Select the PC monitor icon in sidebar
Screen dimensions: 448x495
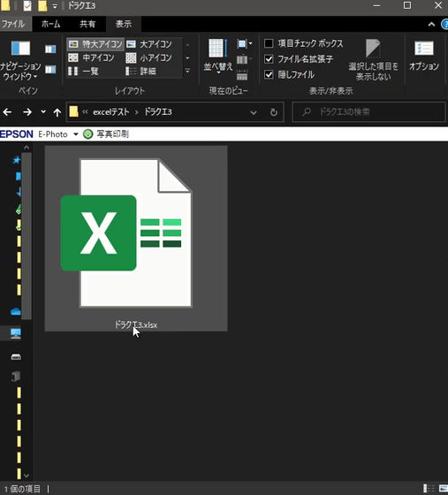click(x=16, y=333)
